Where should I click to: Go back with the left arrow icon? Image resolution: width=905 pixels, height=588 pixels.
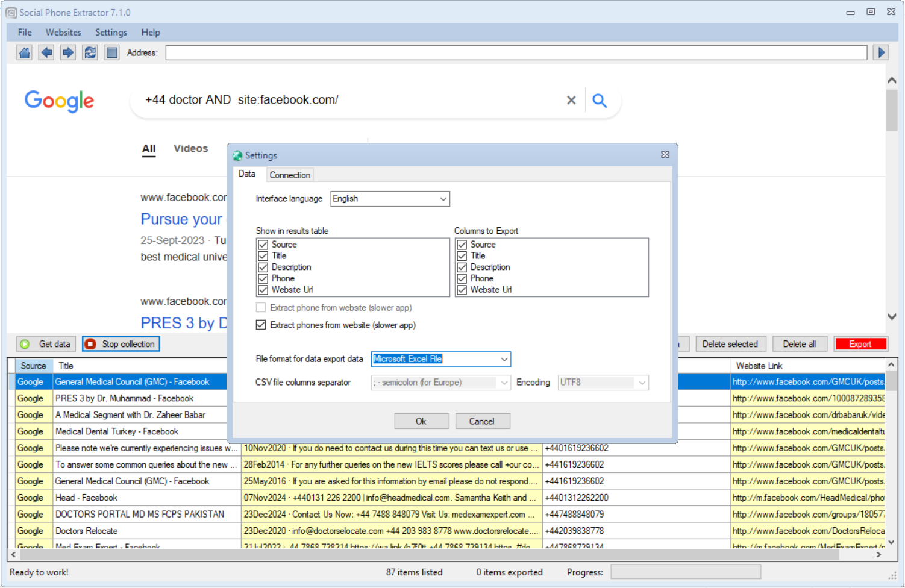46,53
